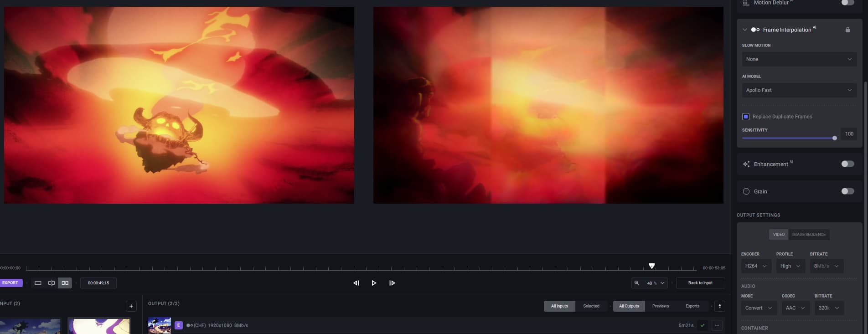This screenshot has height=334, width=868.
Task: Click the current timecode field 00:00:49;15
Action: [98, 283]
